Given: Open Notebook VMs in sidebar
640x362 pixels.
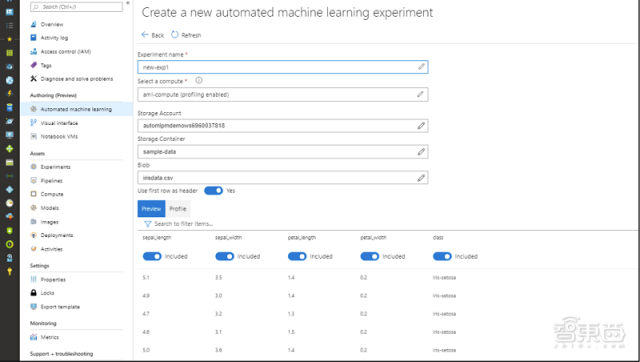Looking at the screenshot, I should tap(59, 137).
